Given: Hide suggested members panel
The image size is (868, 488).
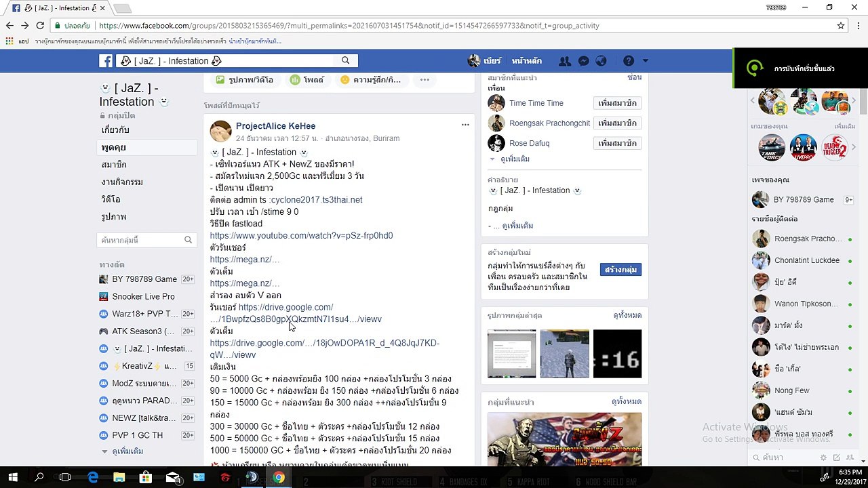Looking at the screenshot, I should coord(634,77).
